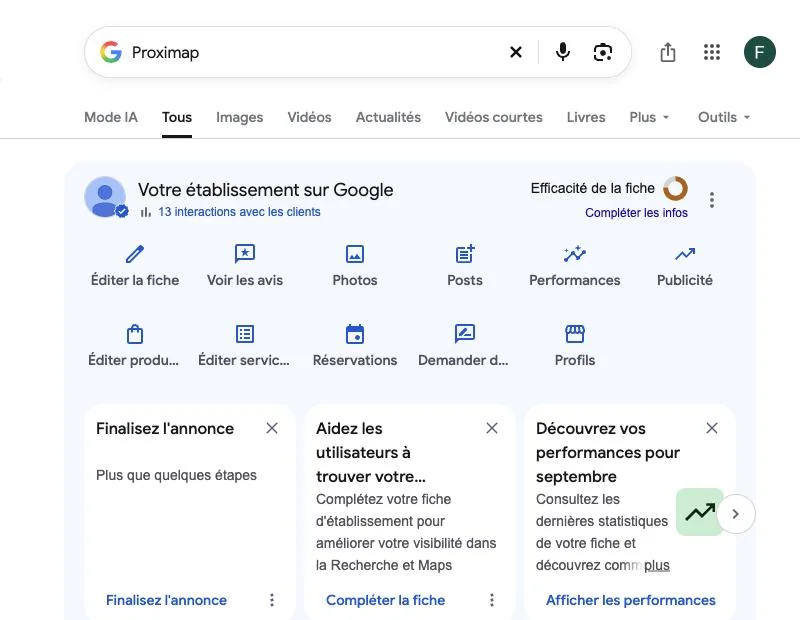
Task: Click Plus que quelques étapes text
Action: [176, 475]
